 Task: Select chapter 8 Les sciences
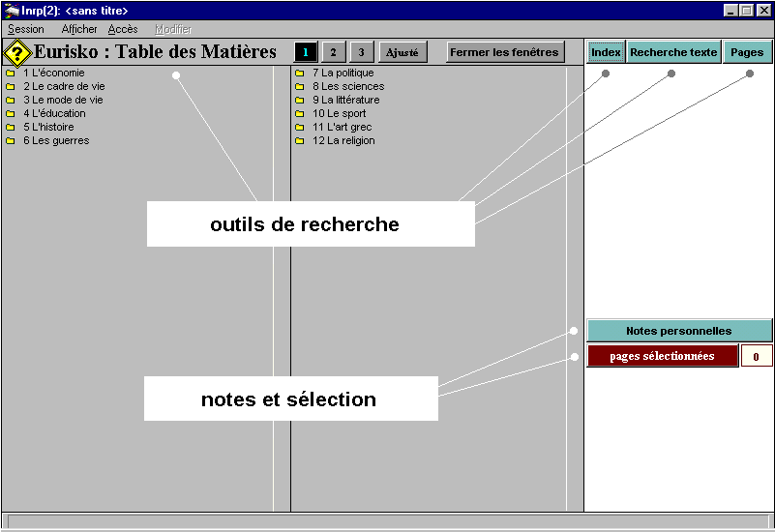348,86
